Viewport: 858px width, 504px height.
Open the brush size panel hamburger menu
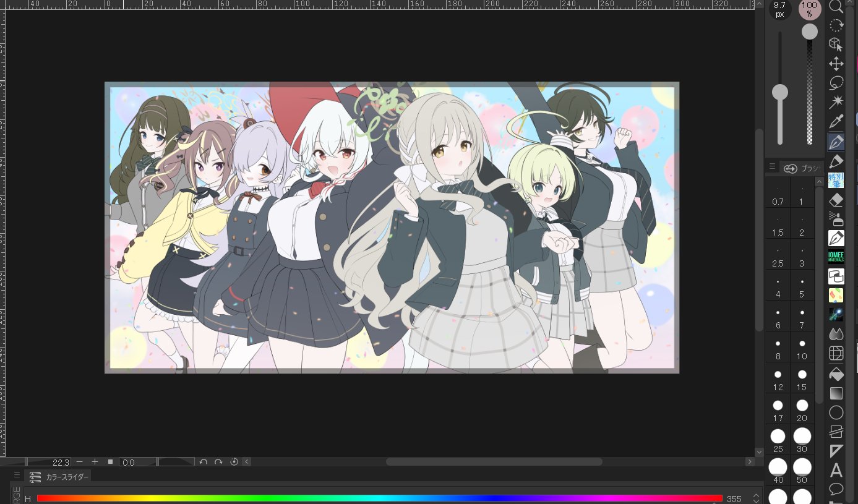[772, 167]
